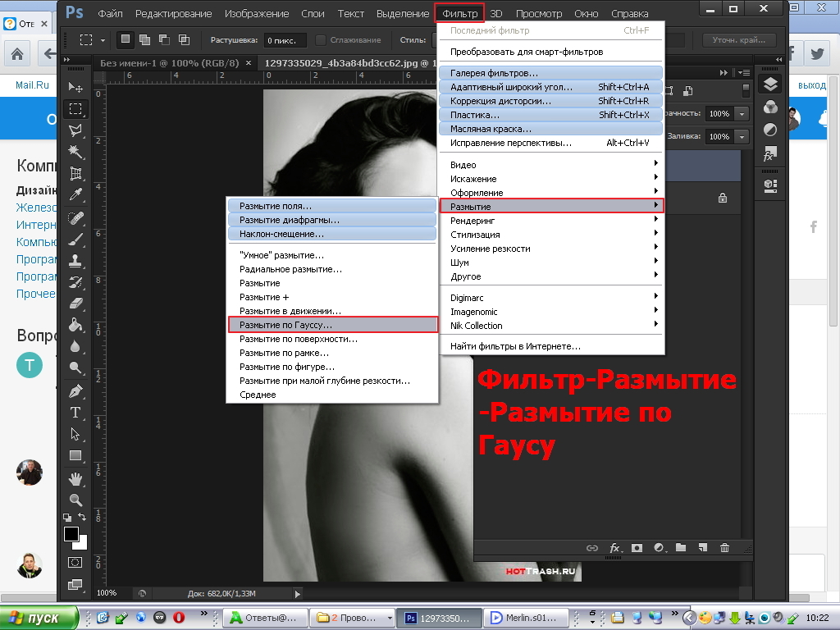Viewport: 840px width, 630px height.
Task: Select the Move tool
Action: click(75, 87)
